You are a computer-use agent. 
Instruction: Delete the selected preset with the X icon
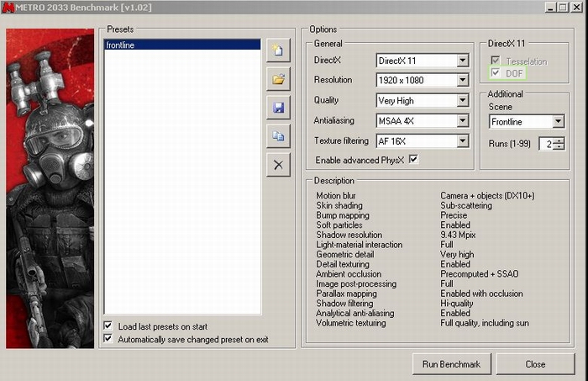278,164
